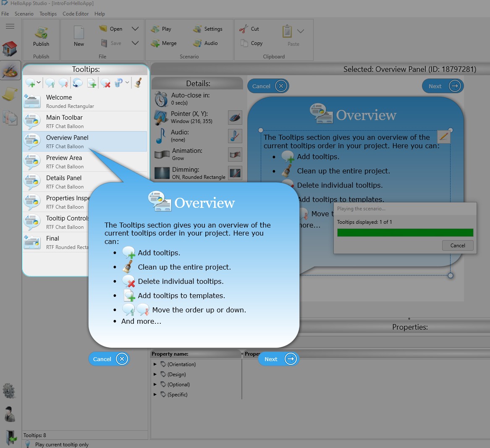Open the Scenario menu
Screen dimensions: 490x448
[24, 14]
